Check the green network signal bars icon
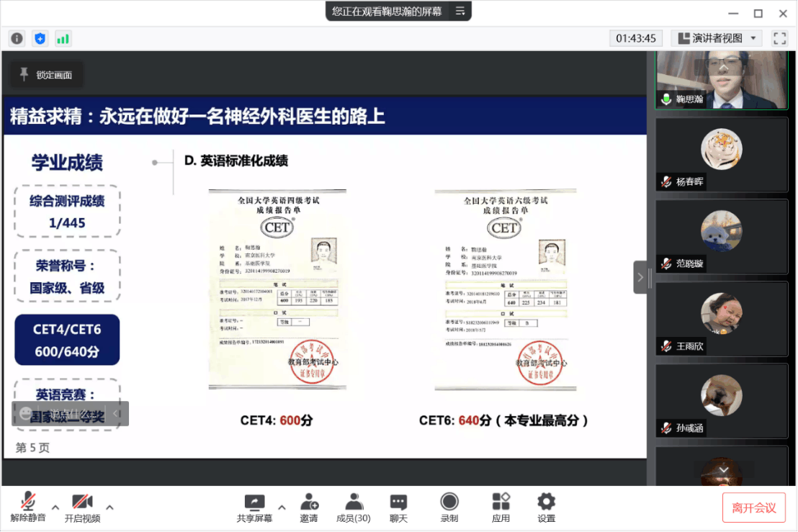Screen dimensions: 798x532 tap(63, 38)
